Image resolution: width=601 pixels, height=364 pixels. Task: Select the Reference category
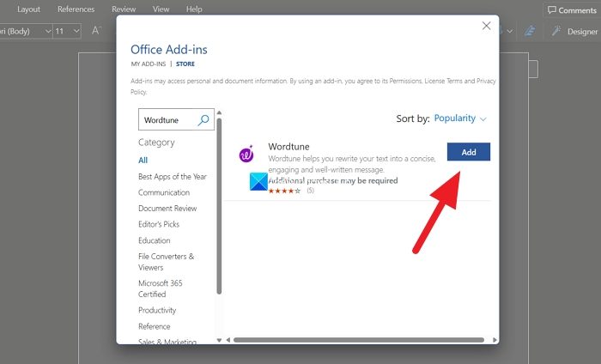click(154, 326)
